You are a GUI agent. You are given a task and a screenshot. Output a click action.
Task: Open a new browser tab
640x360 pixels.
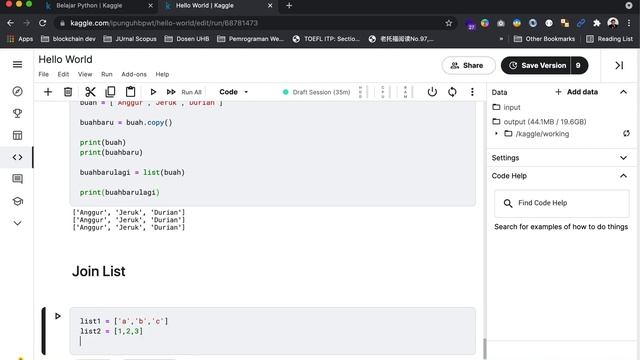[x=289, y=6]
